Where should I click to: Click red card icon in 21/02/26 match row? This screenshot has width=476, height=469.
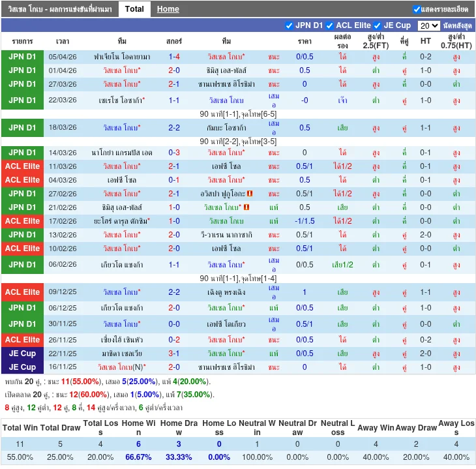[248, 207]
